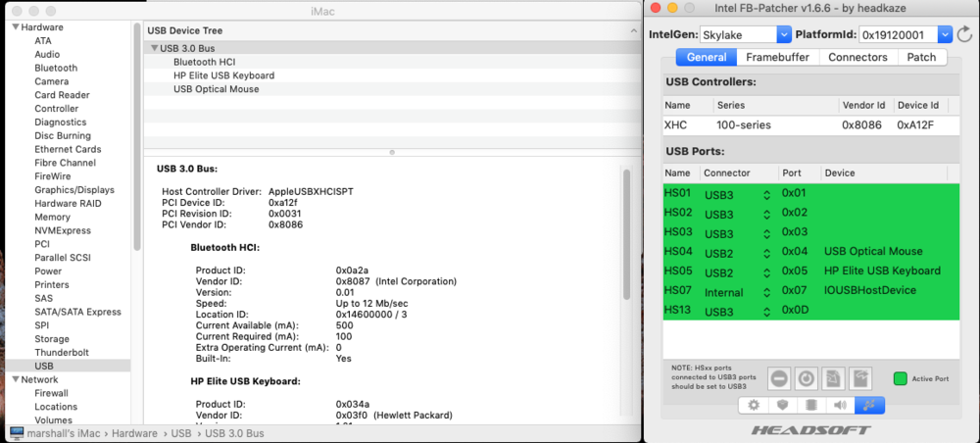This screenshot has width=980, height=443.
Task: Click the circular reset ports icon
Action: 806,377
